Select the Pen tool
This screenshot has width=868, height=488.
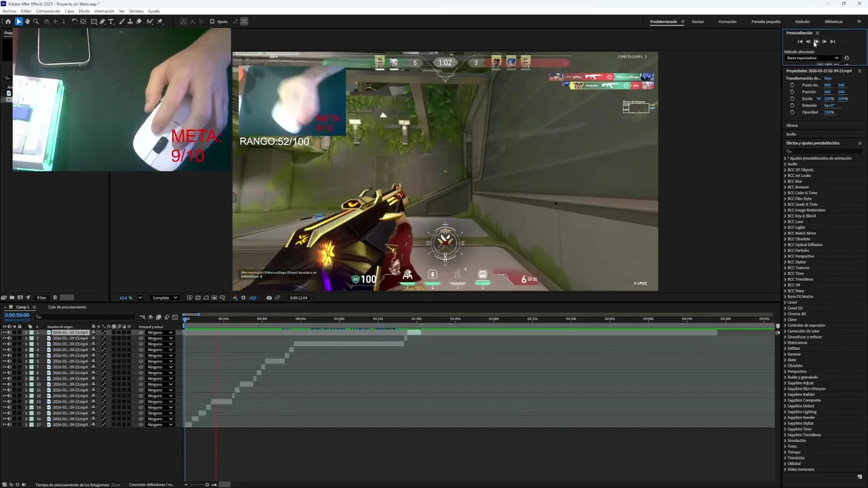pos(102,22)
